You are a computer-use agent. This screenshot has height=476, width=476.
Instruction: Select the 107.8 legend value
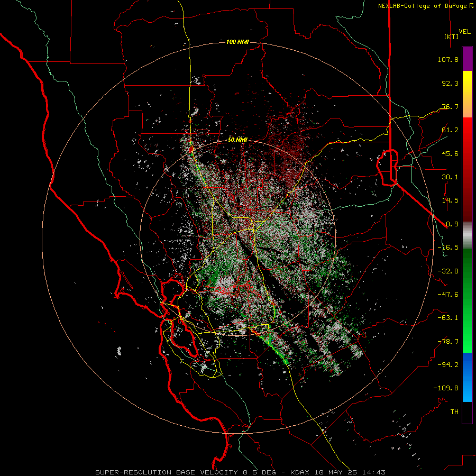tap(448, 59)
